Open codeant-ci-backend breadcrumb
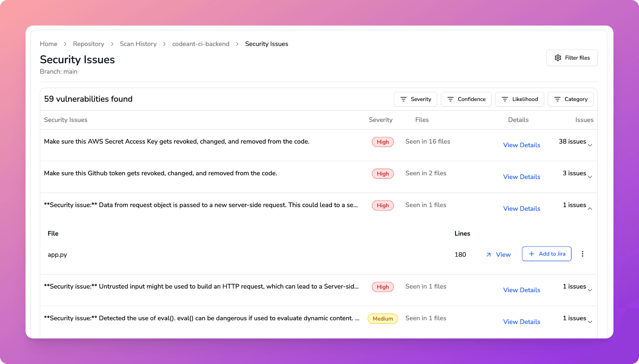The width and height of the screenshot is (639, 364). tap(201, 44)
